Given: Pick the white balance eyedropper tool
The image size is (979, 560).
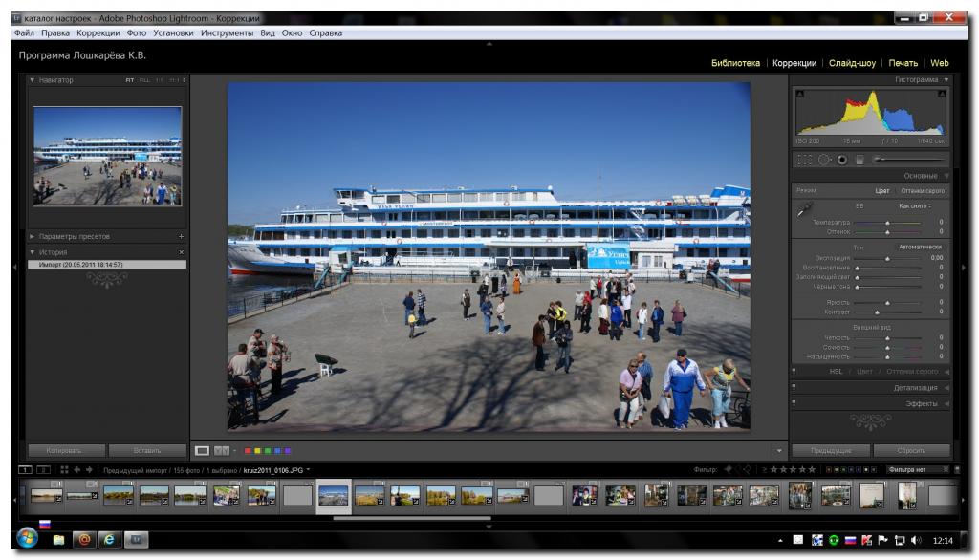Looking at the screenshot, I should click(x=804, y=208).
